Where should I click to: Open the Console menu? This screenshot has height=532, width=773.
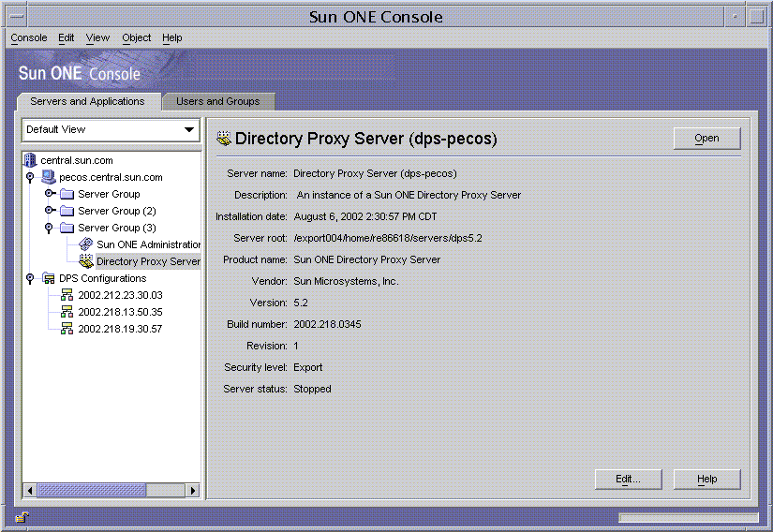[29, 37]
